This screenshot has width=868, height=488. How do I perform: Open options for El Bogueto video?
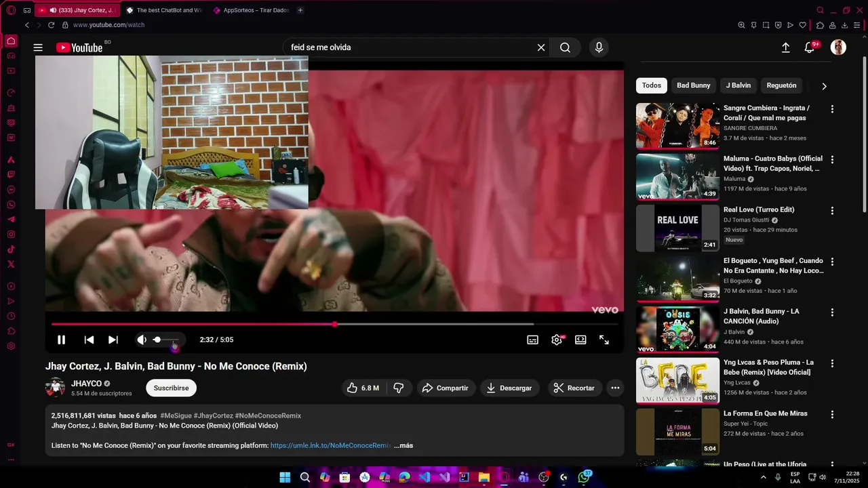click(x=832, y=261)
